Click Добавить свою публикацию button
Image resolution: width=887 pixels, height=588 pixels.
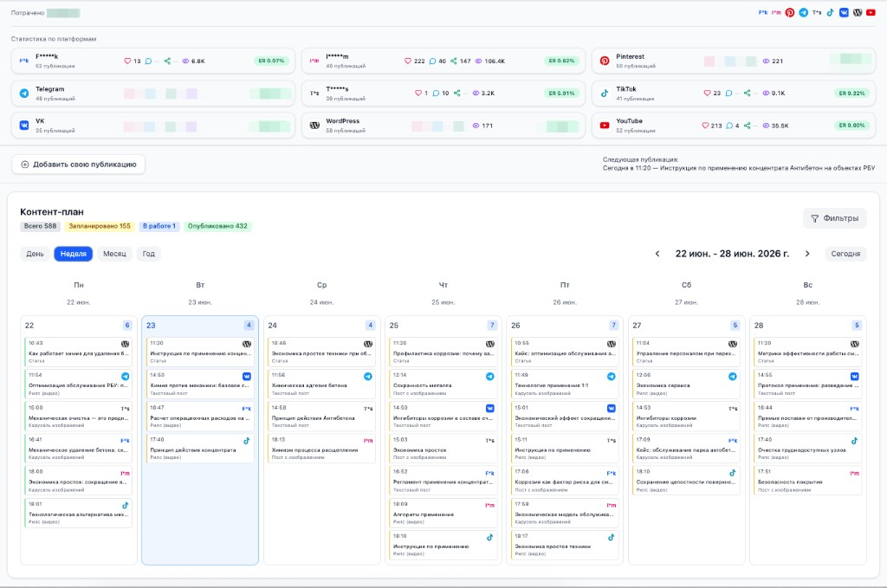79,165
